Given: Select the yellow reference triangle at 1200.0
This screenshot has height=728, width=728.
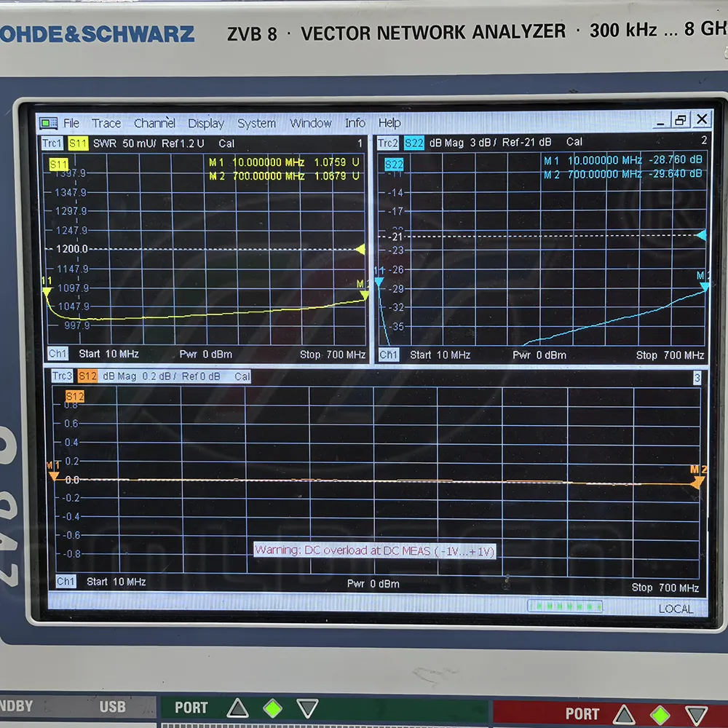Looking at the screenshot, I should (360, 250).
